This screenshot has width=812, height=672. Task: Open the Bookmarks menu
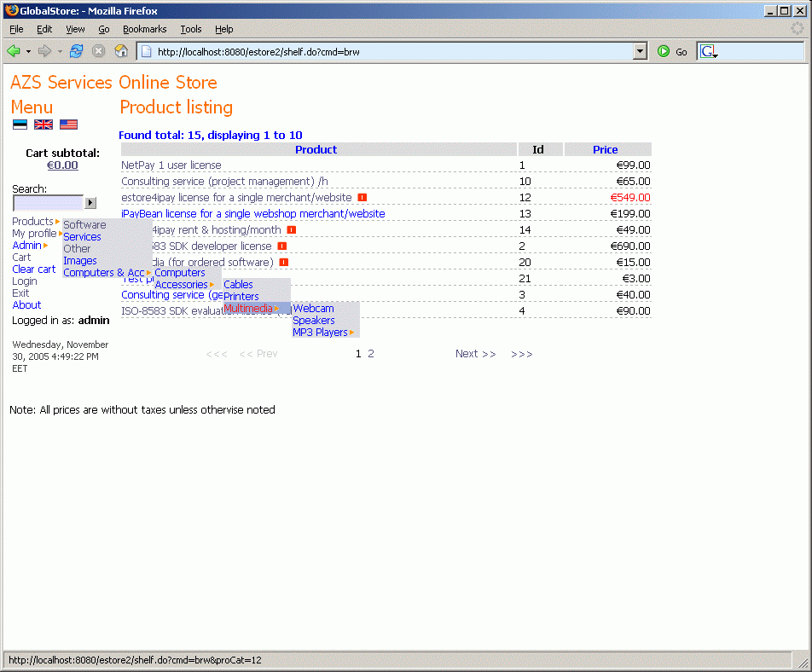[144, 29]
